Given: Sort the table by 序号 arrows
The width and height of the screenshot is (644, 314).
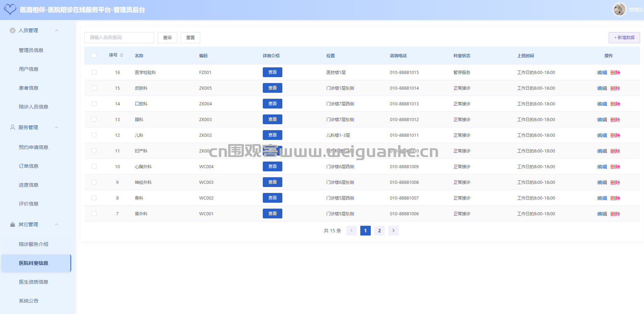Looking at the screenshot, I should tap(122, 55).
